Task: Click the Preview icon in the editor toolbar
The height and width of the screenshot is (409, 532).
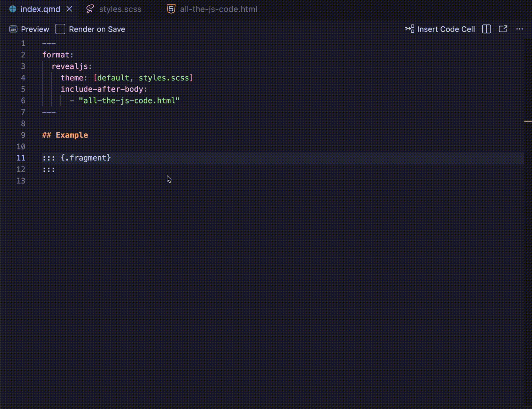Action: (13, 29)
